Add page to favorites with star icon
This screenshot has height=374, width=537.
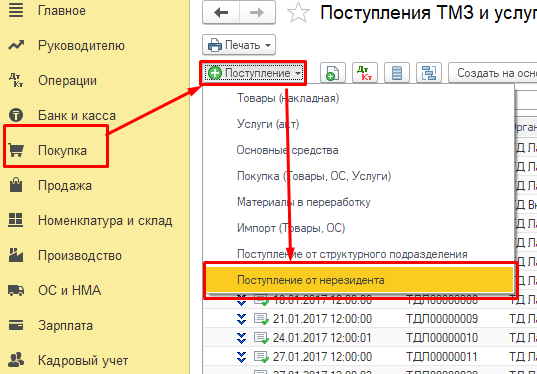298,13
